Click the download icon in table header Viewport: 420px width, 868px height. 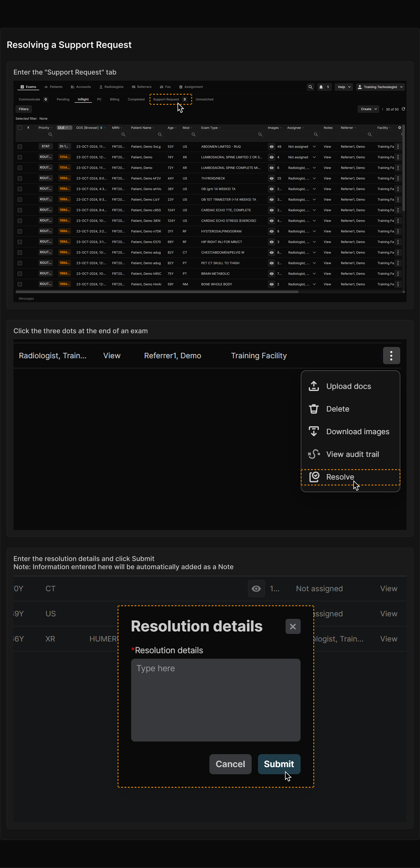click(28, 128)
